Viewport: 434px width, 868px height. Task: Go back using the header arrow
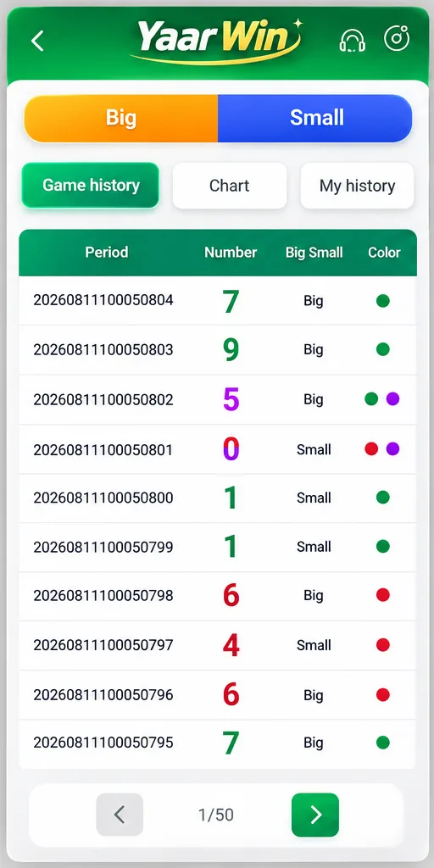coord(37,41)
